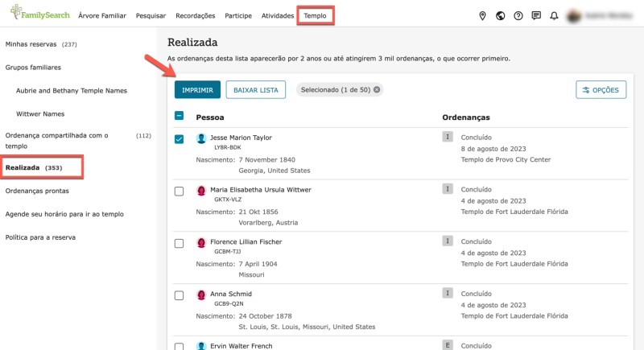Check Florence Lillian Fischer's checkbox
The height and width of the screenshot is (350, 644).
tap(179, 243)
